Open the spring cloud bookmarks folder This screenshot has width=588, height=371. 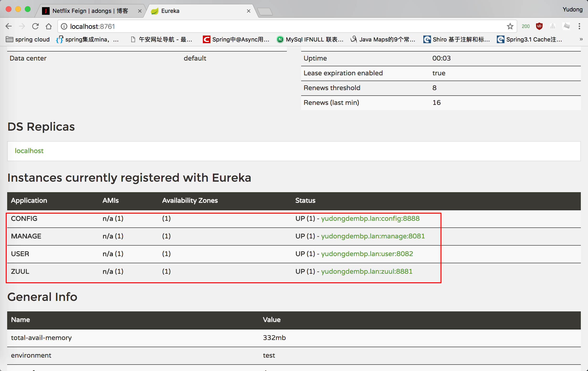point(28,39)
